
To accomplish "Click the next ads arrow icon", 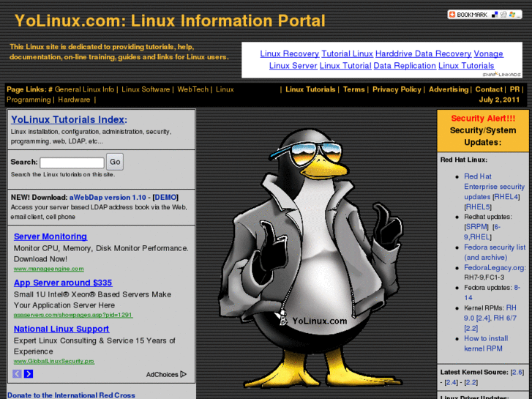I will coord(29,374).
